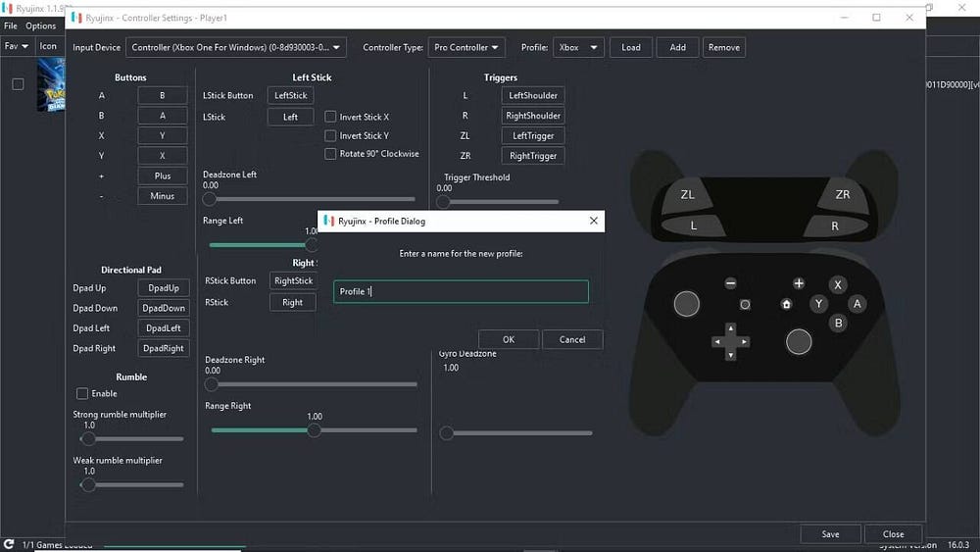Click the Icon column header in main window
This screenshot has height=552, width=980.
tap(48, 46)
